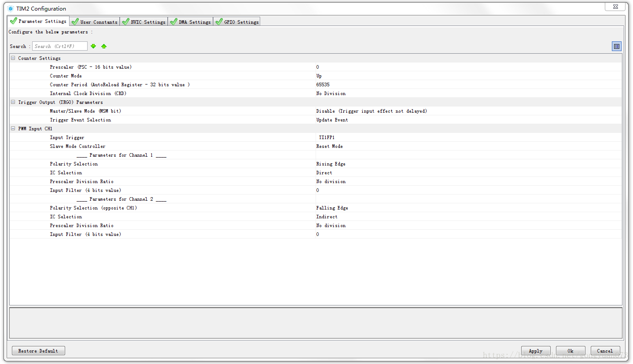This screenshot has width=633, height=364.
Task: Go to the DMA Settings tab
Action: (x=191, y=22)
